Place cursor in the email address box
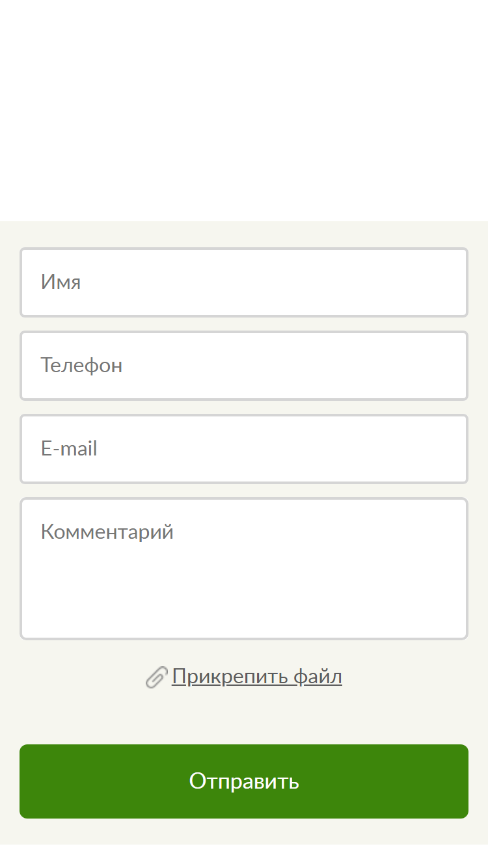 244,449
